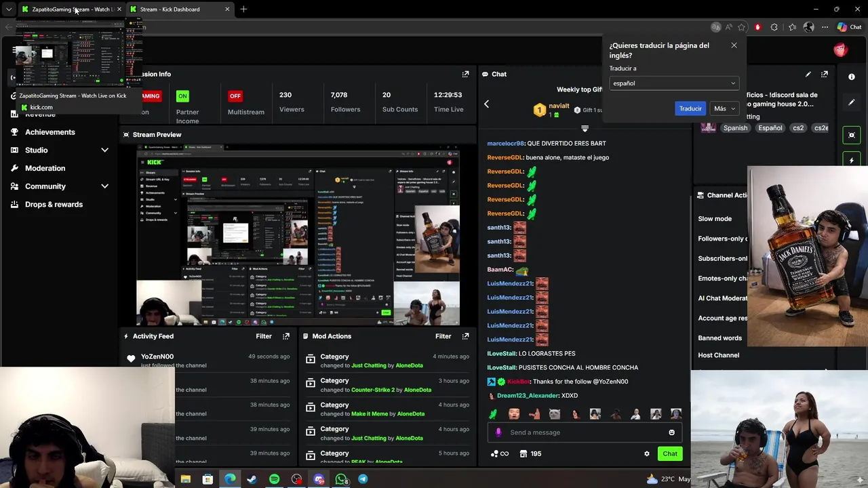Toggle Emotes-only chat setting
Viewport: 868px width, 488px height.
722,279
